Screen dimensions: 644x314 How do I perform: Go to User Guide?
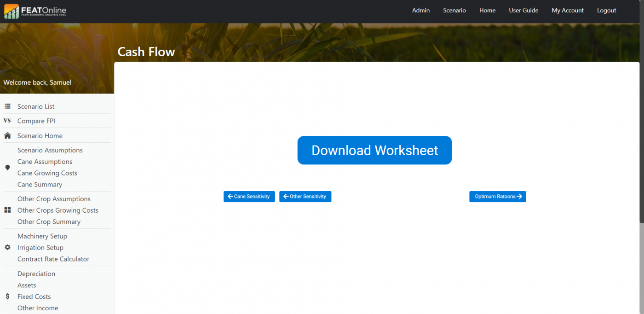(523, 11)
